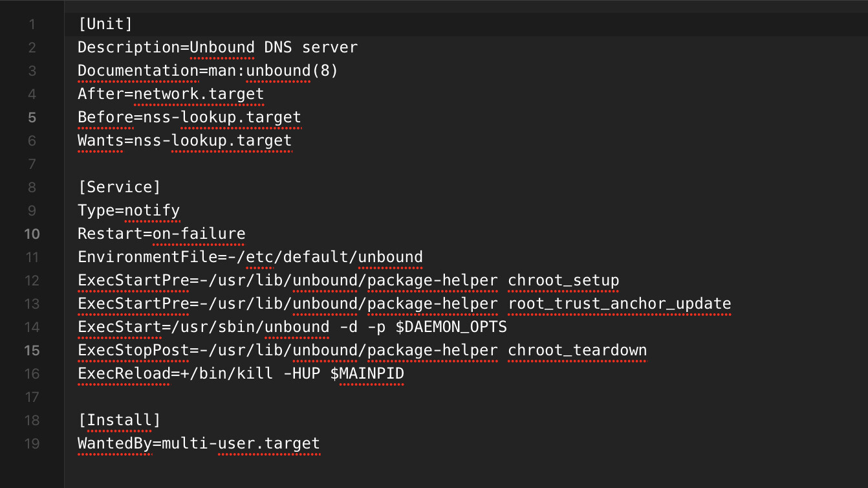
Task: Click the [Unit] section header text
Action: point(105,24)
